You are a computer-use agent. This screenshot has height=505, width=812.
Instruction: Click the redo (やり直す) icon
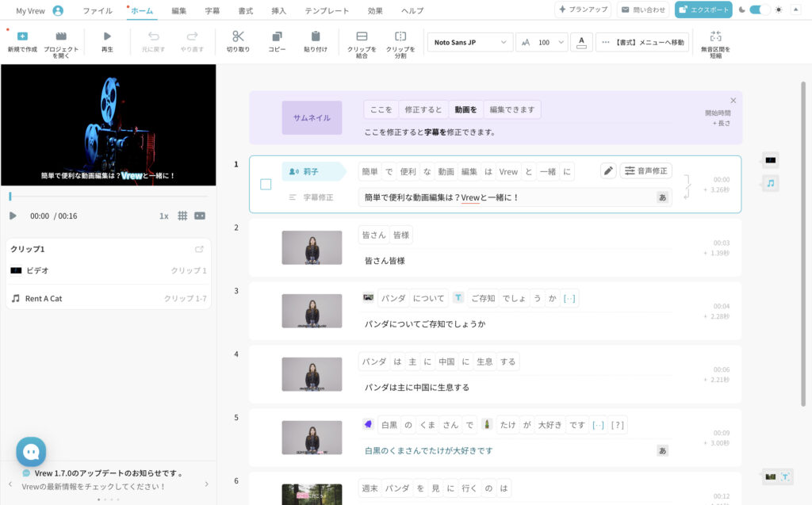coord(192,36)
